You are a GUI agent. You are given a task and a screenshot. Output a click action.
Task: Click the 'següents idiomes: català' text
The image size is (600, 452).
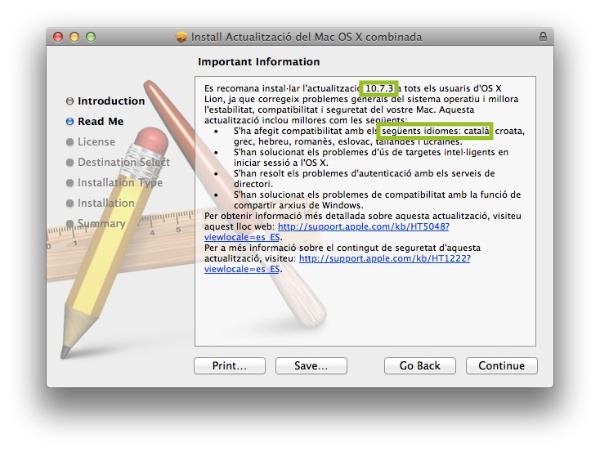click(x=435, y=131)
